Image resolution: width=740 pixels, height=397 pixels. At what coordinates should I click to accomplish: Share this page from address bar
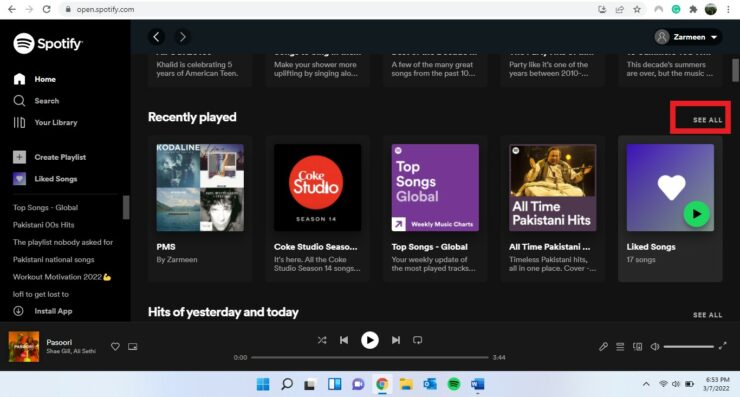(x=620, y=9)
